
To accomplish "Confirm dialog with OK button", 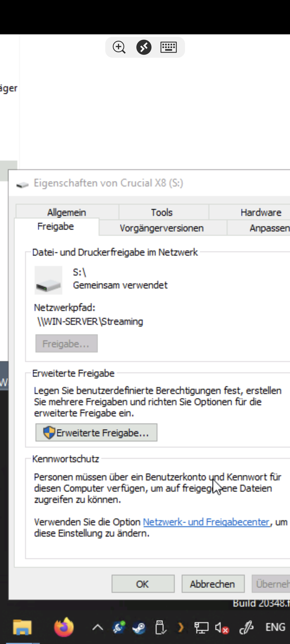I will pyautogui.click(x=143, y=584).
